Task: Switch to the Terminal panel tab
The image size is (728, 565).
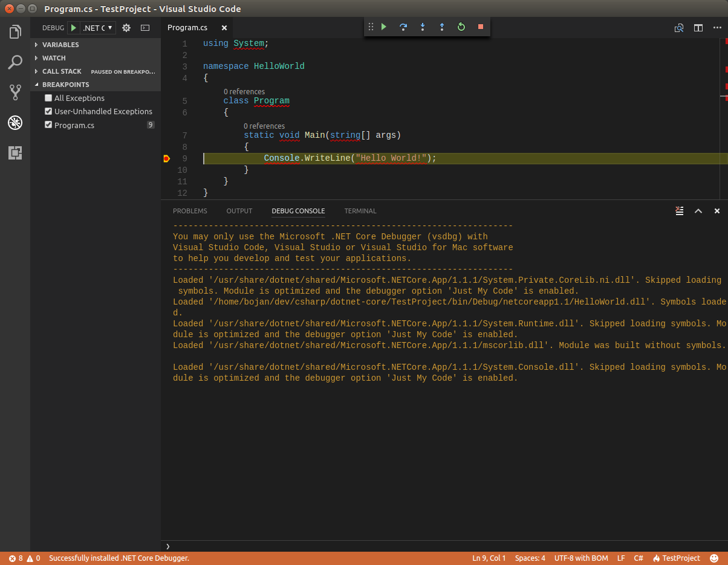Action: tap(360, 211)
